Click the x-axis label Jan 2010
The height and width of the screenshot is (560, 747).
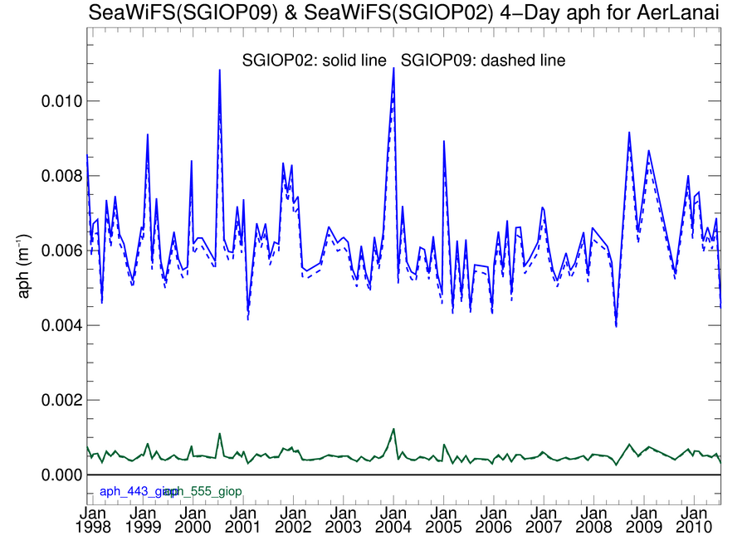[x=694, y=520]
